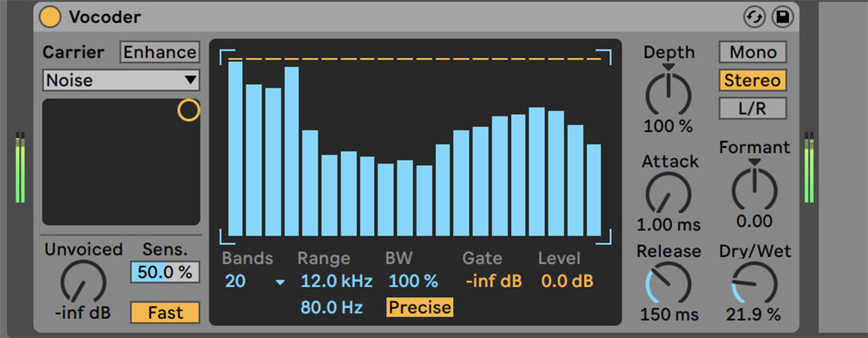Toggle the Fast sensitivity mode

[165, 313]
